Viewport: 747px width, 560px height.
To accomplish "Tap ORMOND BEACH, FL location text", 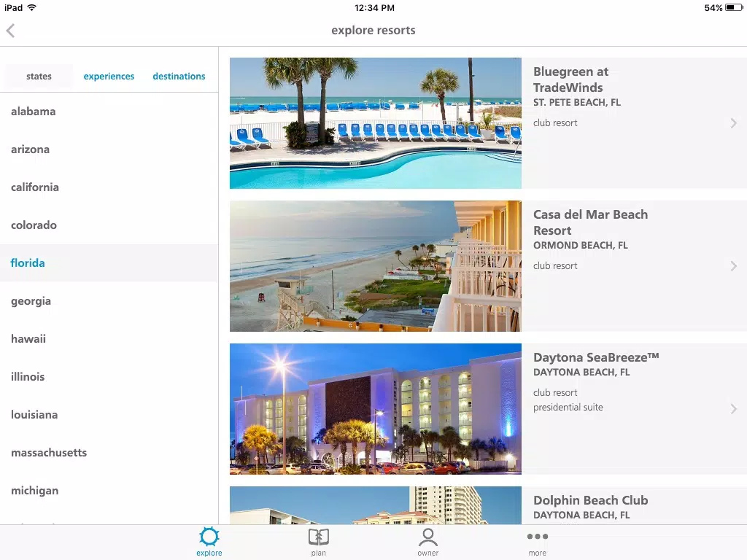I will [x=580, y=245].
